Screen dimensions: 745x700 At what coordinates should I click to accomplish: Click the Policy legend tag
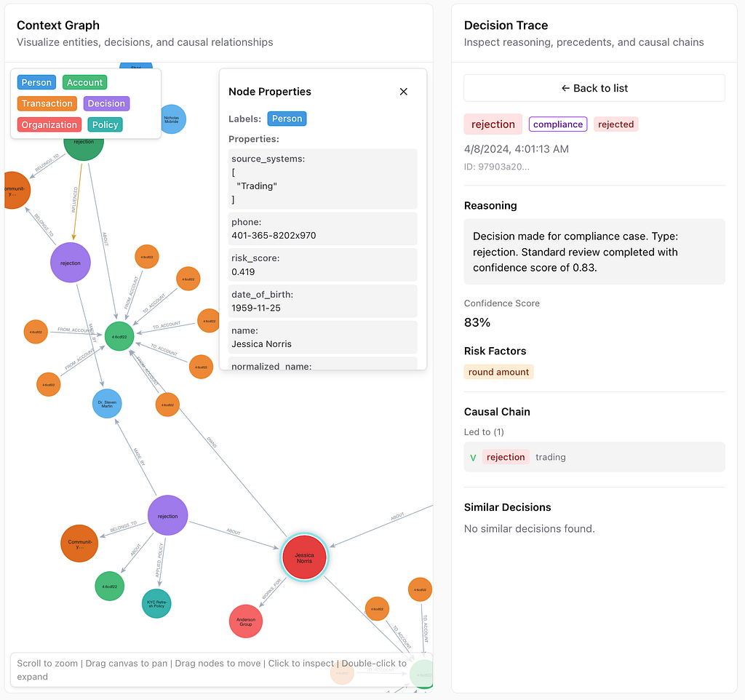pyautogui.click(x=105, y=124)
